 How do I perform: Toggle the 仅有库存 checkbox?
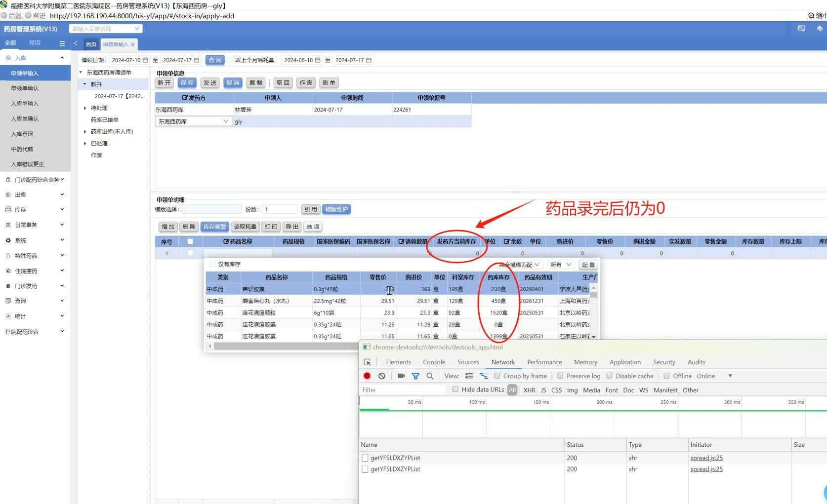coord(212,265)
